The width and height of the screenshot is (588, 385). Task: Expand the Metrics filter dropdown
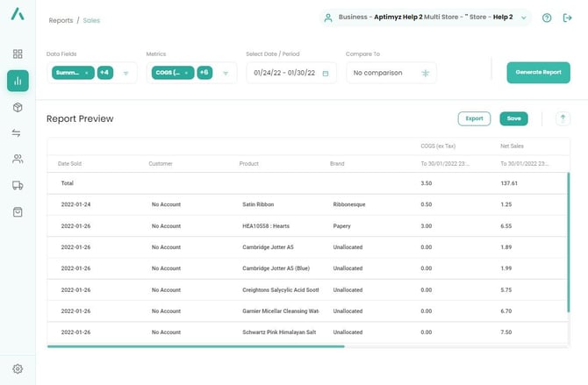(x=226, y=74)
